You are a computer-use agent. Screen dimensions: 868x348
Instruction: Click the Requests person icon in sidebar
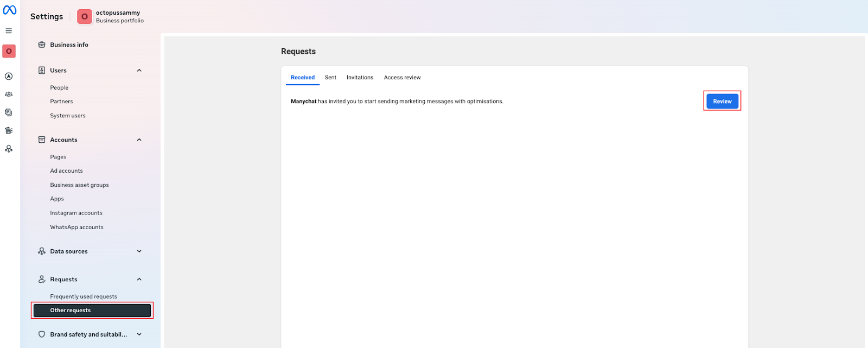pos(42,279)
